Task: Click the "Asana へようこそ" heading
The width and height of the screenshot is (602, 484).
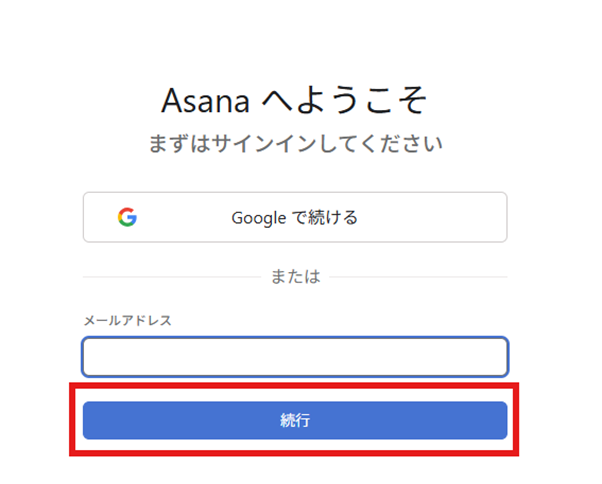Action: 294,100
